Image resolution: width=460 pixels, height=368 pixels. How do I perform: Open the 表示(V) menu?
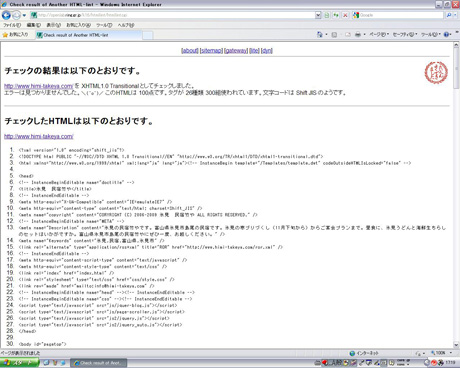[53, 25]
